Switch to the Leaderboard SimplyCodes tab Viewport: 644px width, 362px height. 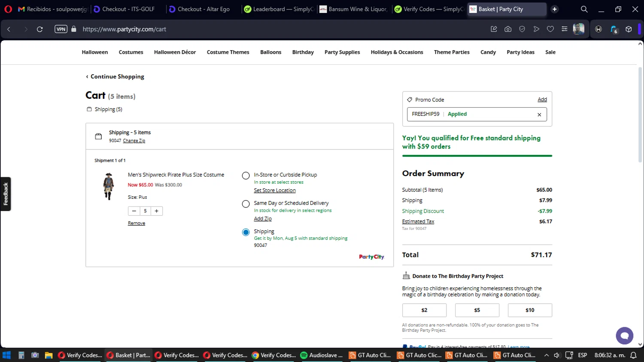click(x=279, y=9)
